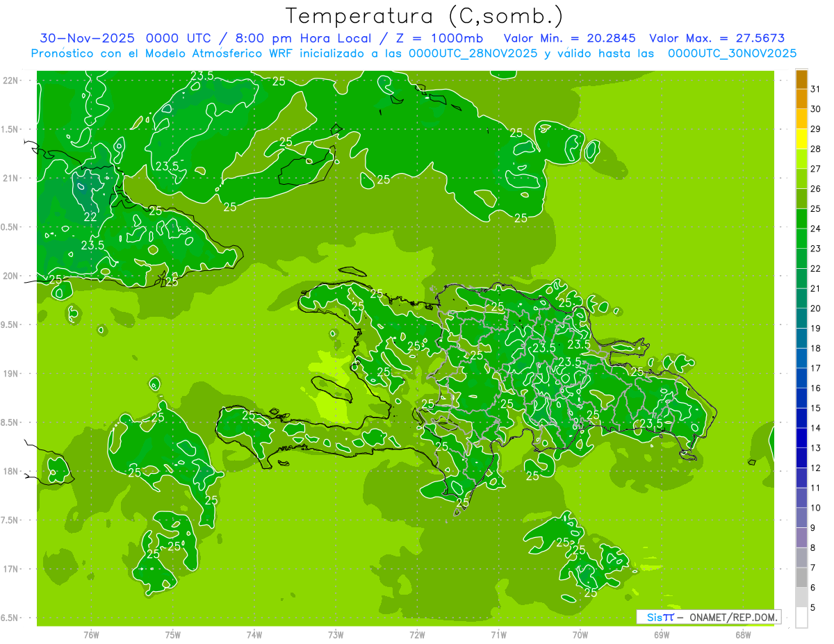Click the legend scale value 5
The height and width of the screenshot is (644, 834).
pos(813,608)
